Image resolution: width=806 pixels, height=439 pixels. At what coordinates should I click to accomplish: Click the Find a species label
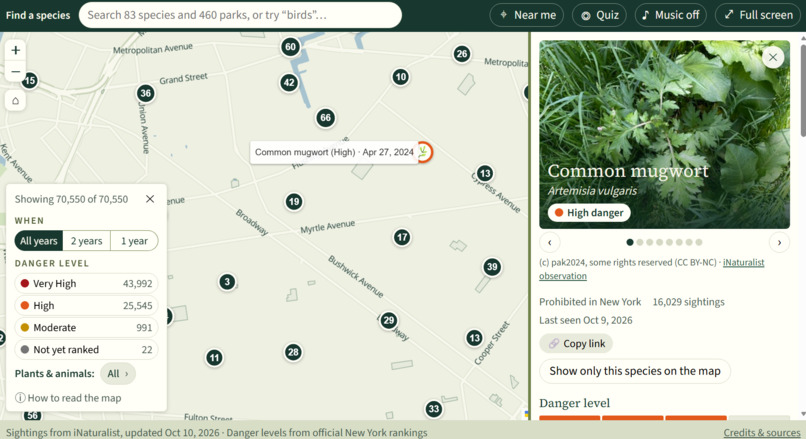point(38,15)
